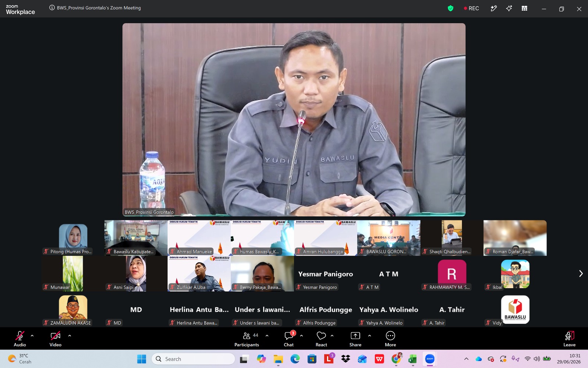Open the React emoji menu

click(321, 339)
